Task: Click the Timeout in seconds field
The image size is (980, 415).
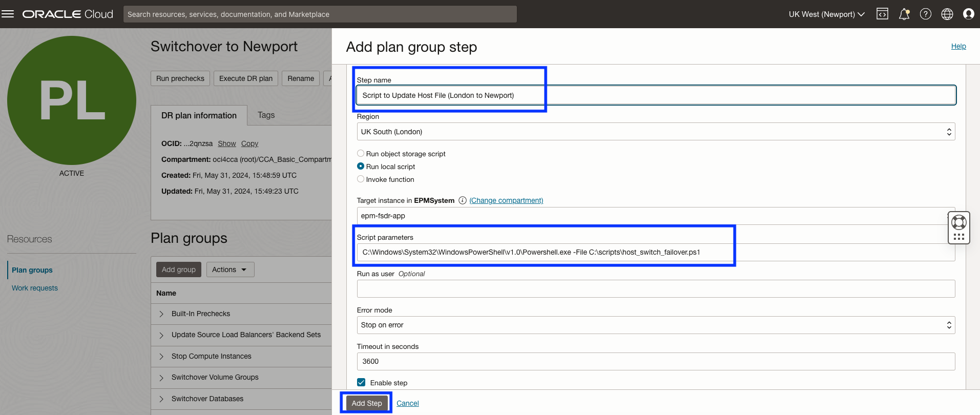Action: pos(656,361)
